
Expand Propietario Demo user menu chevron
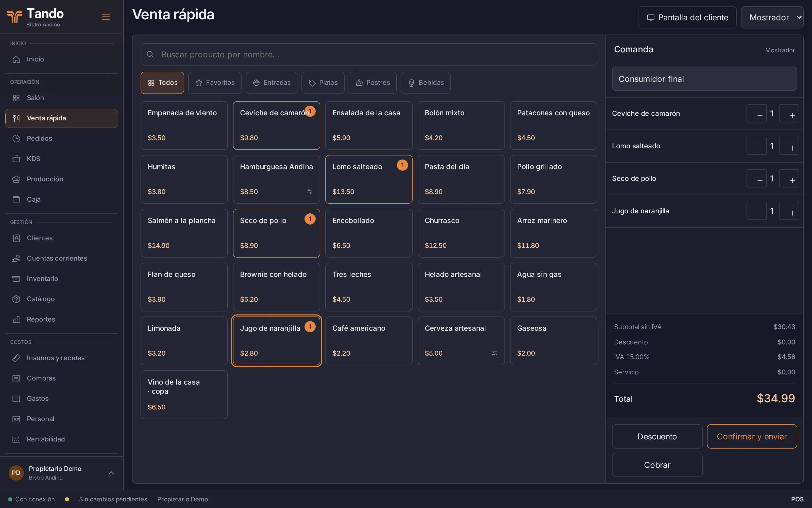pos(111,473)
